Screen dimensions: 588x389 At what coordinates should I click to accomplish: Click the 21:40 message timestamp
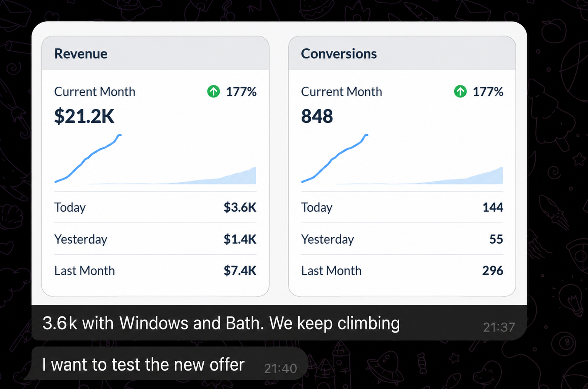pos(280,368)
